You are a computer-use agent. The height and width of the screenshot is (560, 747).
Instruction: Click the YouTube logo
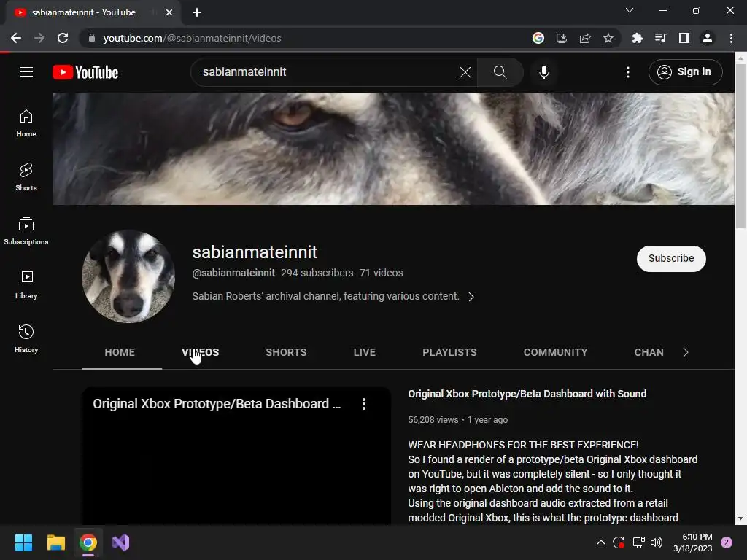(x=85, y=72)
